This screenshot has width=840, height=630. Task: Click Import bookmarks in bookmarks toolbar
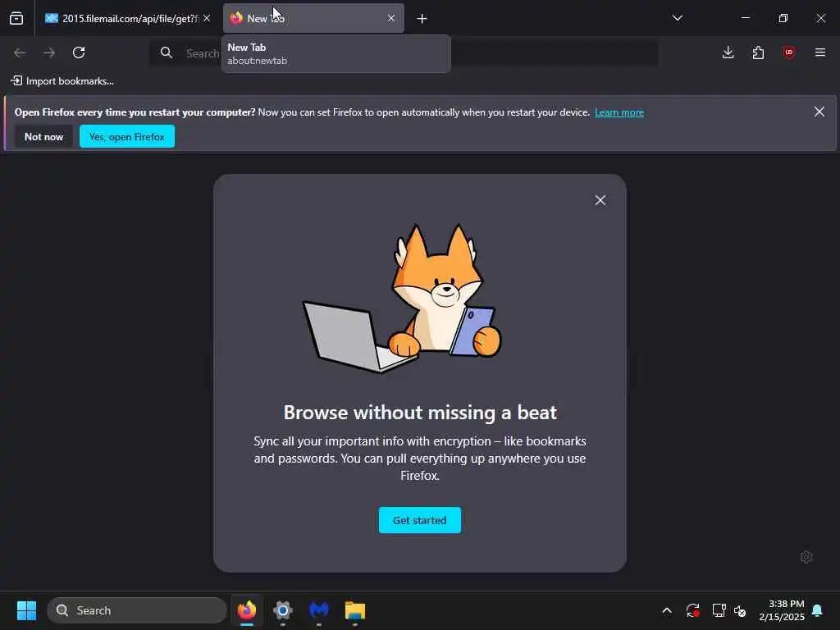(x=62, y=81)
